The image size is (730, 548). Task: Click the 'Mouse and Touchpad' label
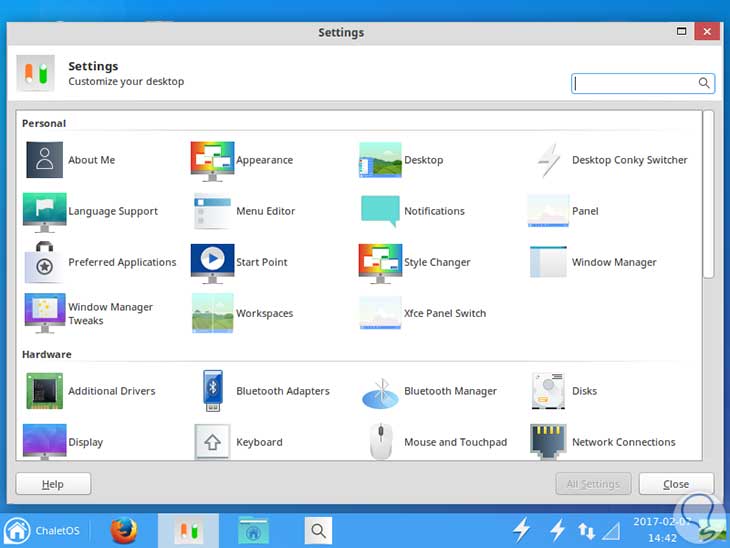click(455, 442)
